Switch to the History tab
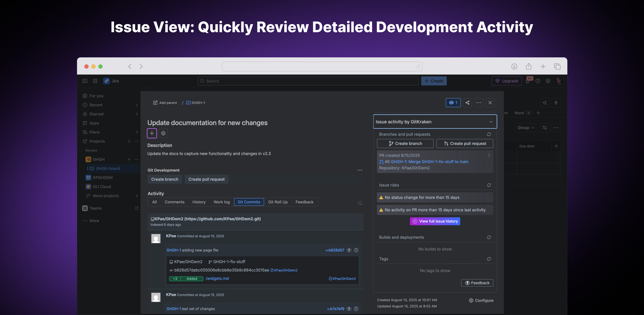Image resolution: width=644 pixels, height=315 pixels. [x=199, y=202]
